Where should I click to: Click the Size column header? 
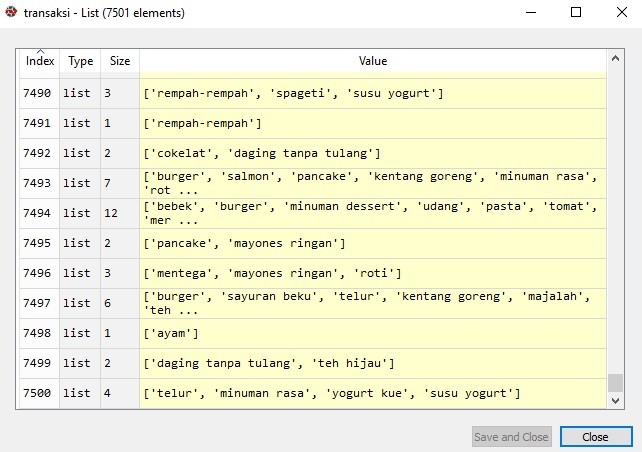120,61
